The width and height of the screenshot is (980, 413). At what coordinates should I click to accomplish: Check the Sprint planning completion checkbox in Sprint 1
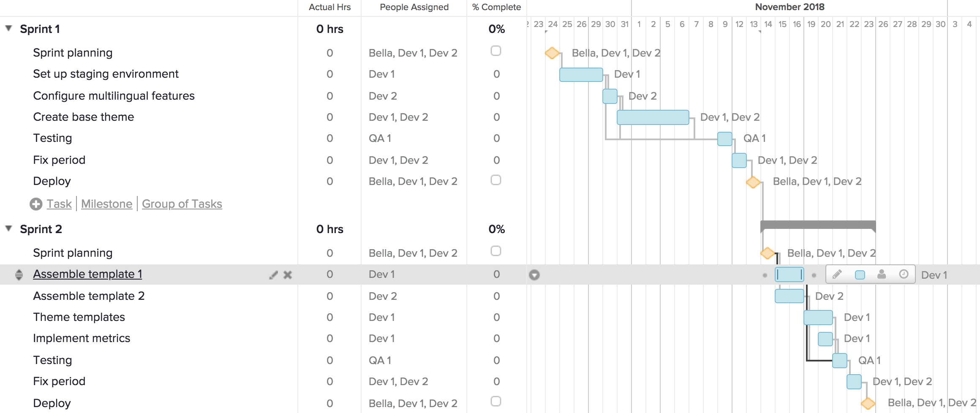496,51
